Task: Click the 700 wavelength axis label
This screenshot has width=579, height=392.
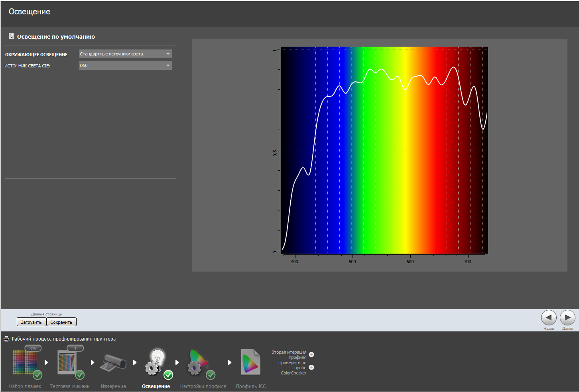Action: [x=468, y=262]
